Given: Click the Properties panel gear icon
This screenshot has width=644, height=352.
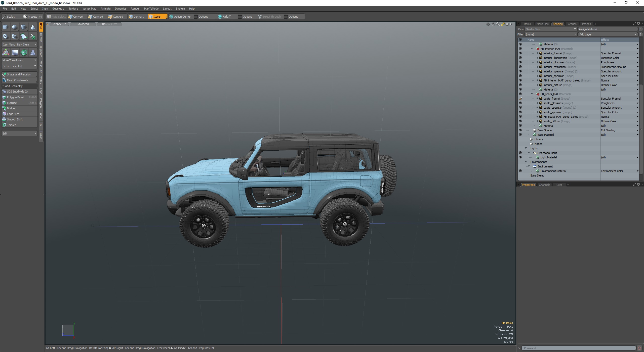Looking at the screenshot, I should (x=638, y=184).
